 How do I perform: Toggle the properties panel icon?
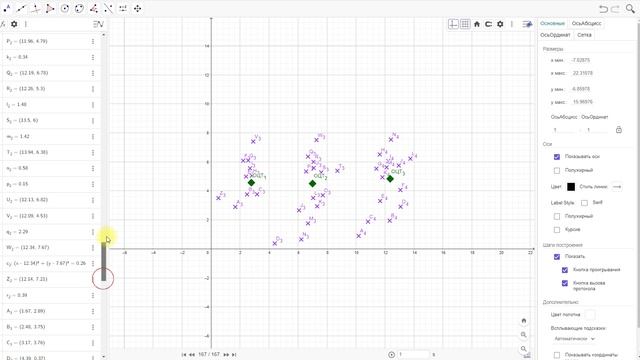coord(527,24)
